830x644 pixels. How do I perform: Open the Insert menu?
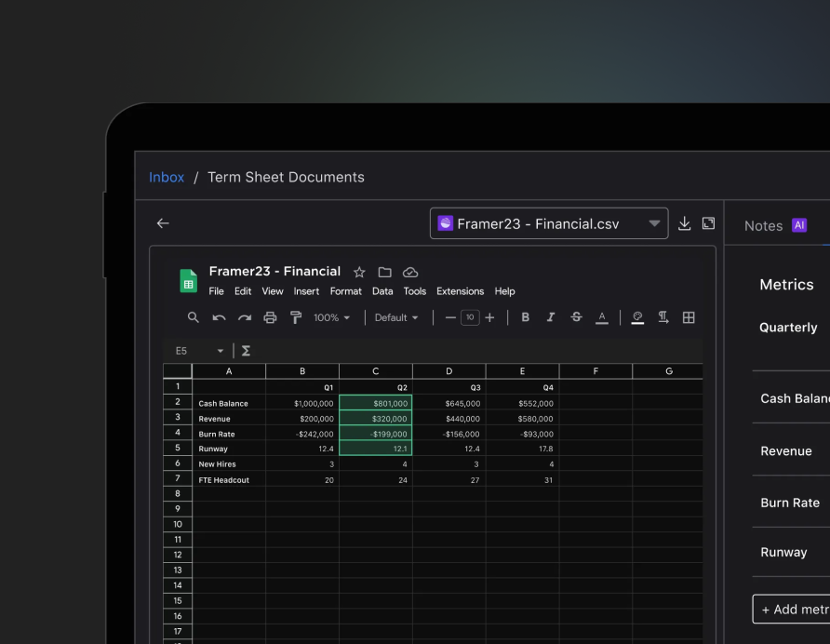pos(306,291)
